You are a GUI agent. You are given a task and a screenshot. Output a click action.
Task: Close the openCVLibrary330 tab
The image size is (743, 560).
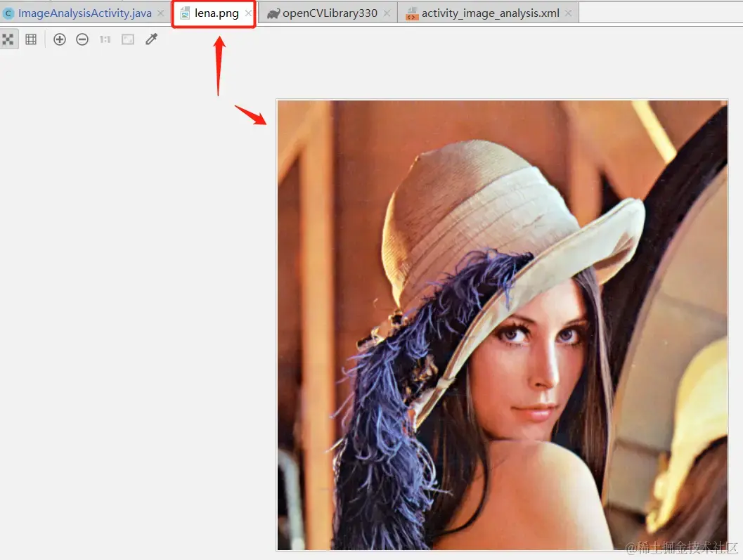387,13
